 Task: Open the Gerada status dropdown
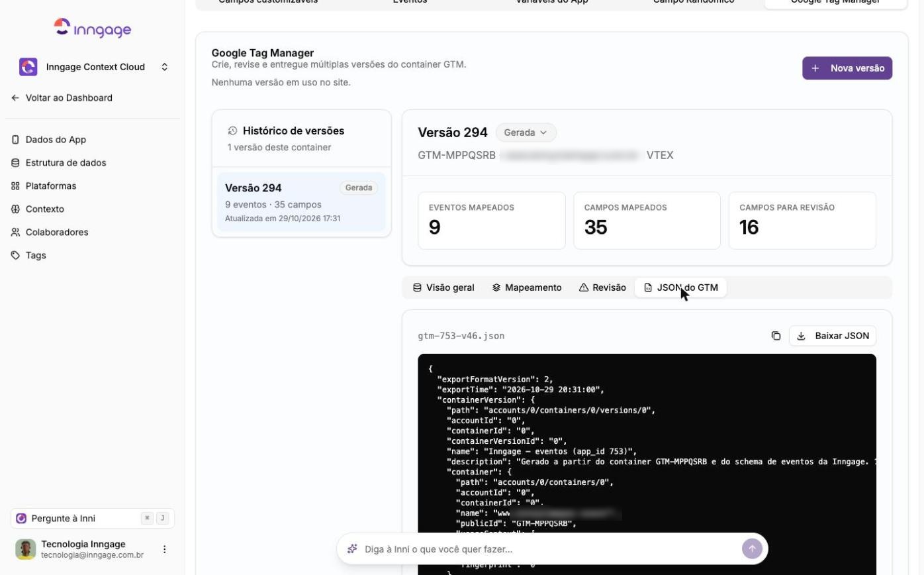526,132
